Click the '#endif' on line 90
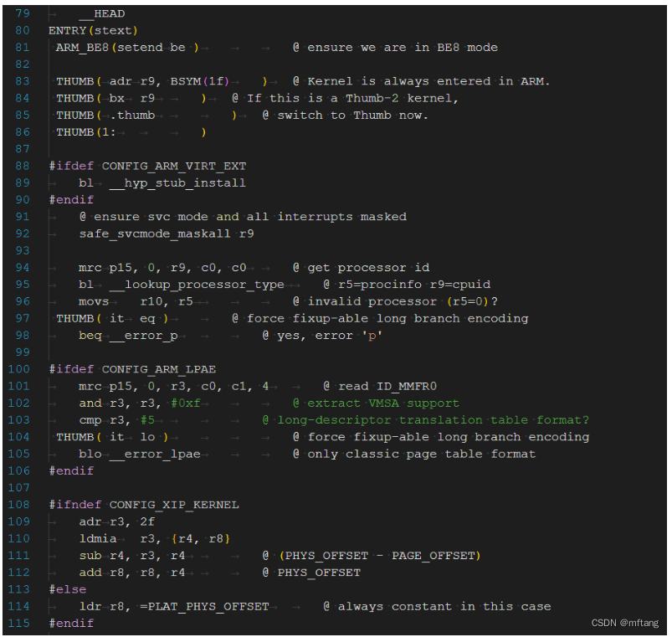The width and height of the screenshot is (672, 637). (71, 200)
